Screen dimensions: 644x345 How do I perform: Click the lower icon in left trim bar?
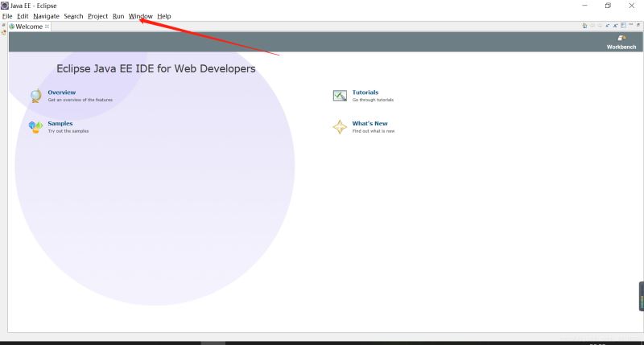click(4, 32)
